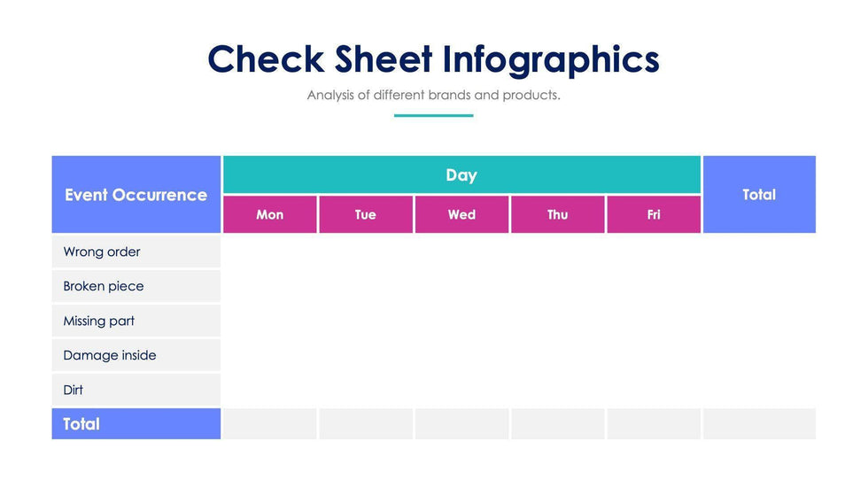Image resolution: width=868 pixels, height=488 pixels.
Task: Select the subtitle about brands and products
Action: pyautogui.click(x=433, y=95)
